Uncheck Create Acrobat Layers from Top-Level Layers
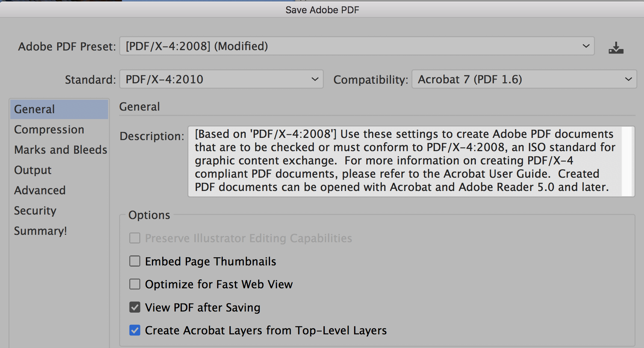The height and width of the screenshot is (348, 644). pyautogui.click(x=135, y=330)
